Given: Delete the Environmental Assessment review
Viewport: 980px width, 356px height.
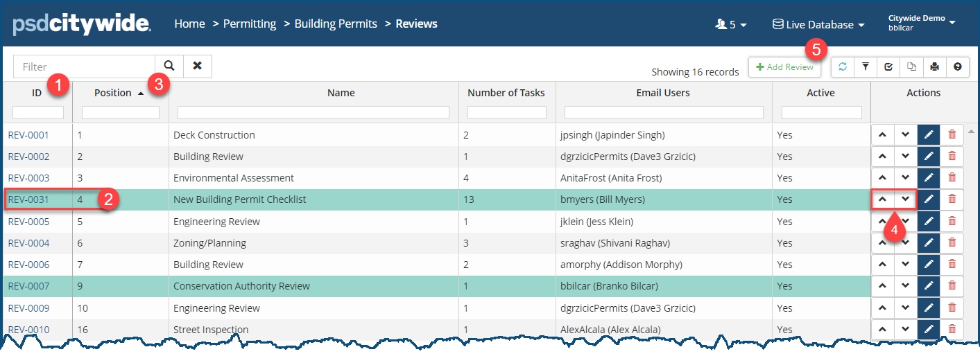Looking at the screenshot, I should point(952,178).
